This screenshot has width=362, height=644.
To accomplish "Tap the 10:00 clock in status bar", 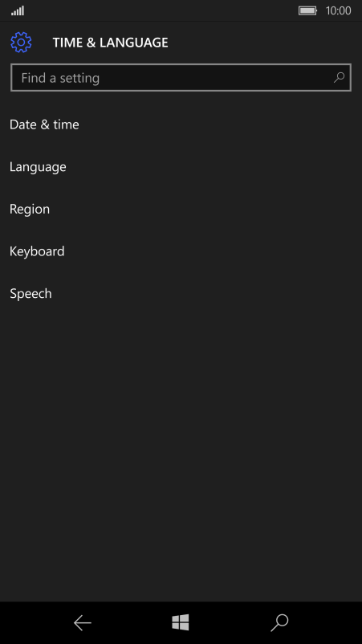I will click(x=338, y=10).
